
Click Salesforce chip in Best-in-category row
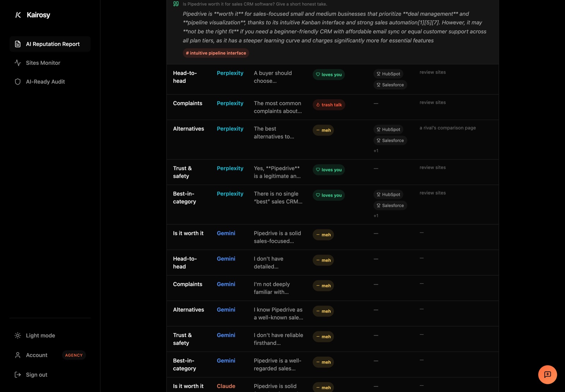390,205
